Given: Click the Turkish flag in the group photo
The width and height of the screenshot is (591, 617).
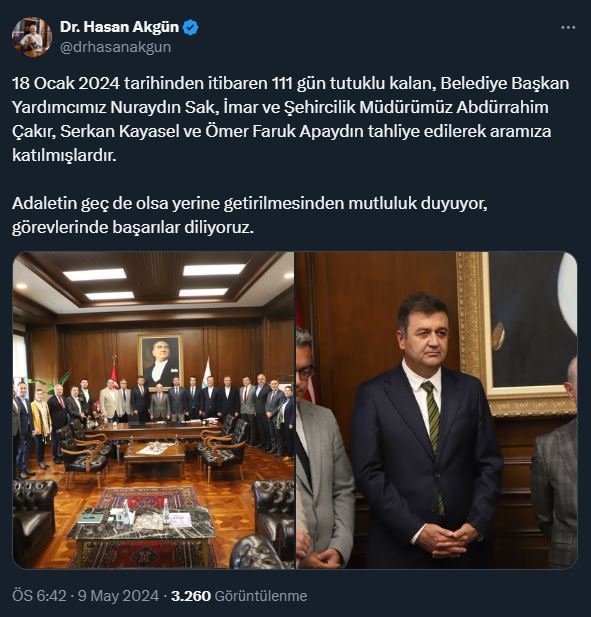Looking at the screenshot, I should tap(114, 373).
